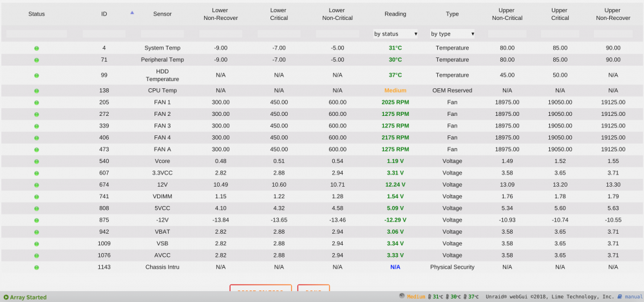This screenshot has height=302, width=644.
Task: Click the 1.19 V Vcore reading
Action: 395,161
